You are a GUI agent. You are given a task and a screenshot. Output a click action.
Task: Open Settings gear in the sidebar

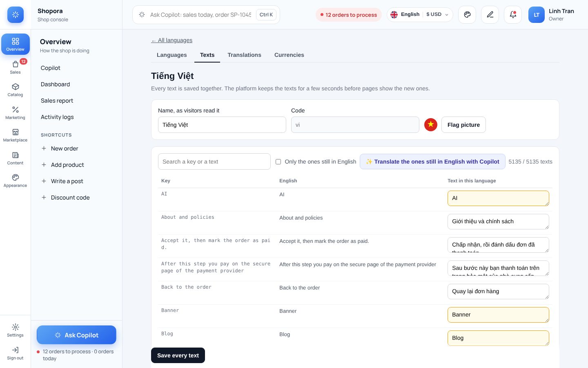pos(15,330)
